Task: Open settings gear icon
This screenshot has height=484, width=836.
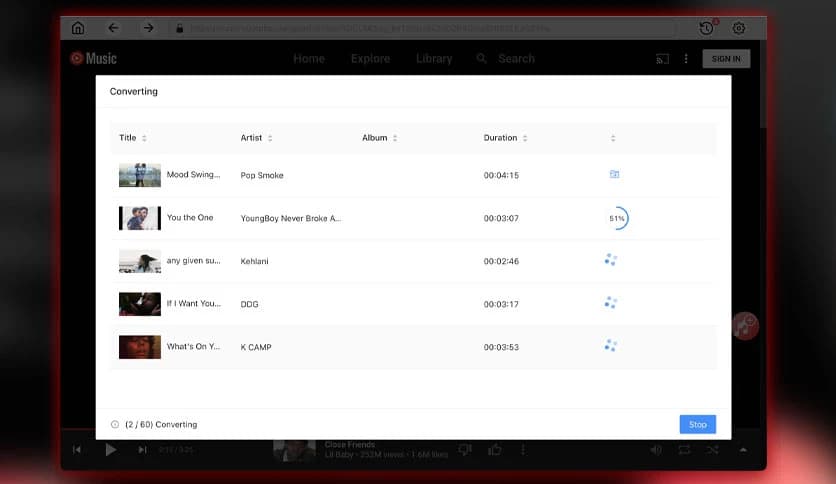Action: [x=738, y=28]
